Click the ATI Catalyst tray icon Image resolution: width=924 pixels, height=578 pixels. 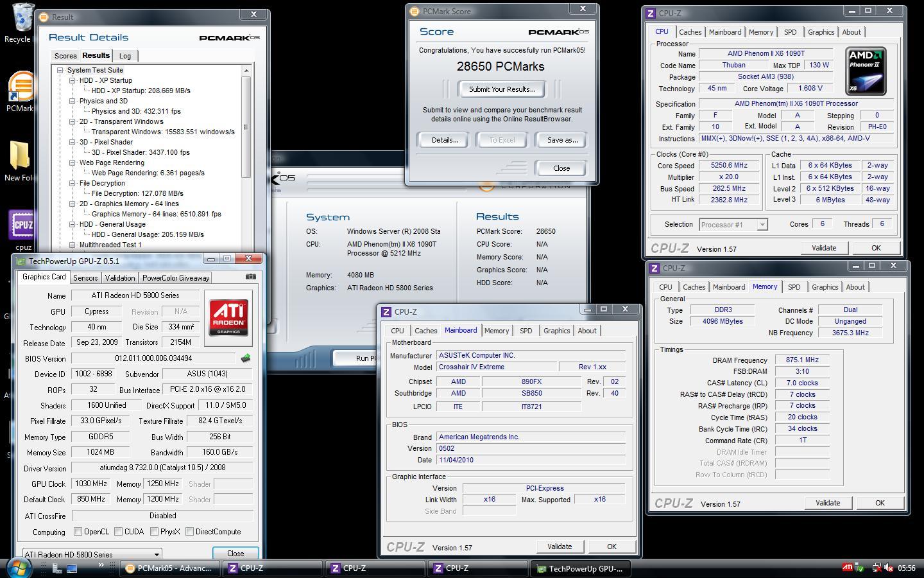point(848,568)
